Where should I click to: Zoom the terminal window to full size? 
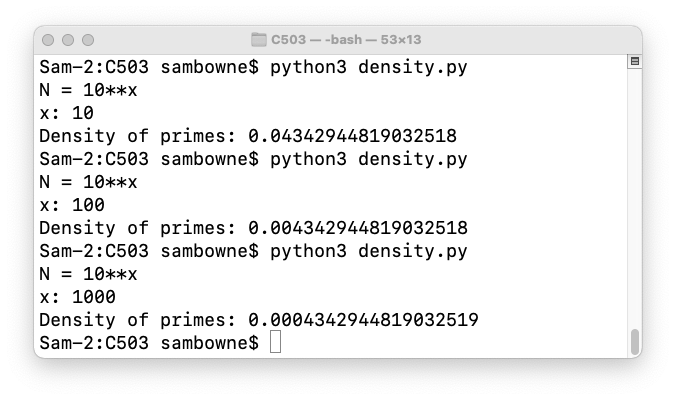[90, 40]
